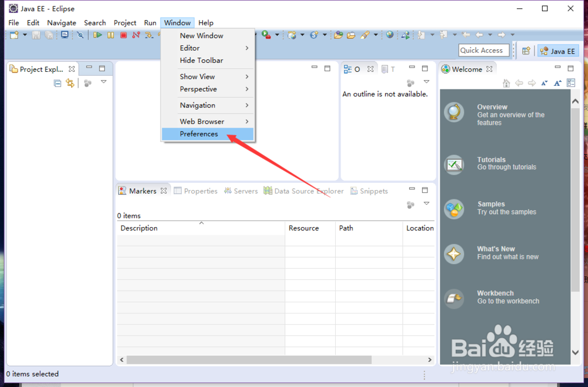Open the Outline view menu triangle
The image size is (588, 387).
coord(426,82)
